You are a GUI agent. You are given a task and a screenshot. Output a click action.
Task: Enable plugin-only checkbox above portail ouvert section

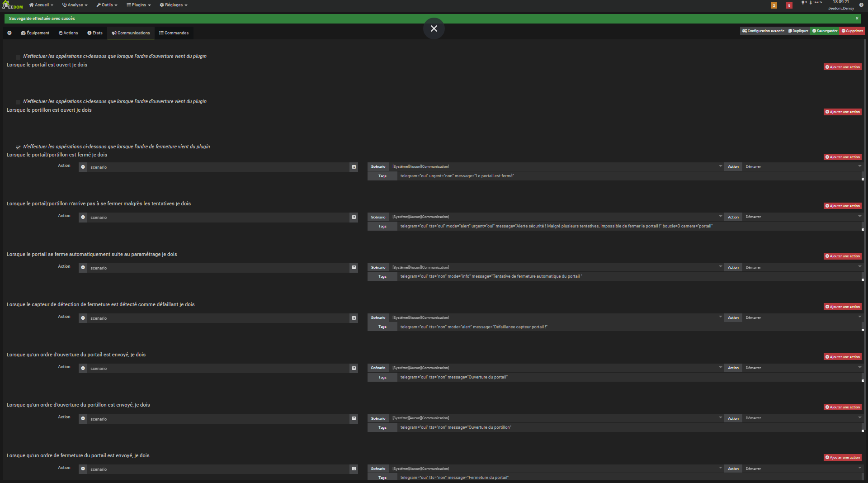point(18,57)
